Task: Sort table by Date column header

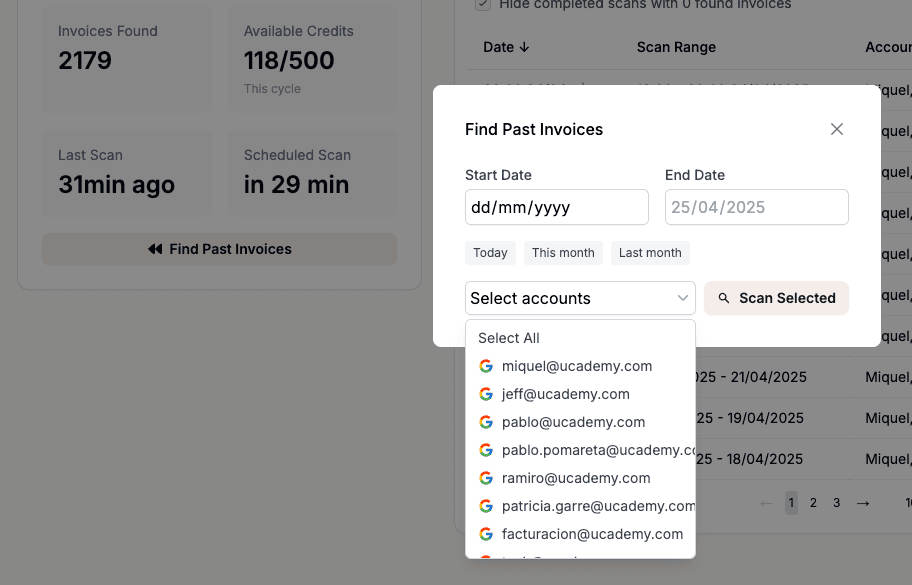Action: click(x=506, y=47)
